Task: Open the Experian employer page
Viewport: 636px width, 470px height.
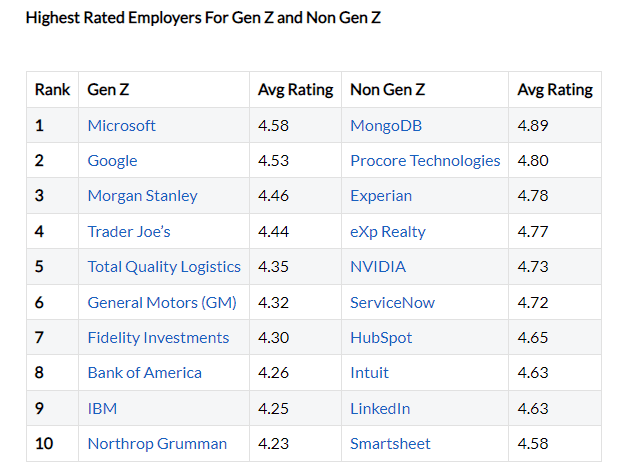Action: point(381,196)
